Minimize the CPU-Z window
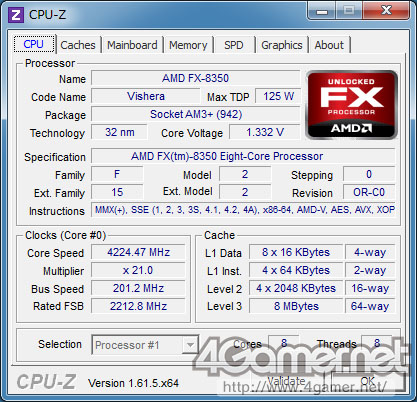 [322, 11]
